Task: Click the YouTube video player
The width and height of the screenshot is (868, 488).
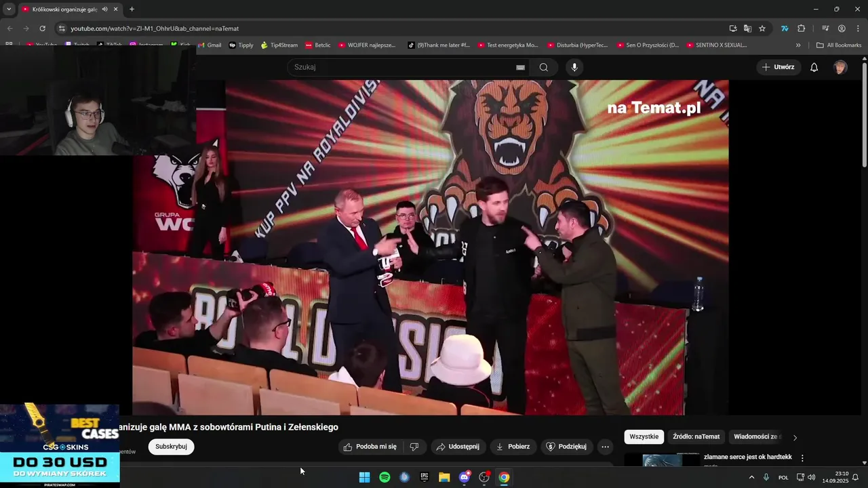Action: pyautogui.click(x=431, y=247)
